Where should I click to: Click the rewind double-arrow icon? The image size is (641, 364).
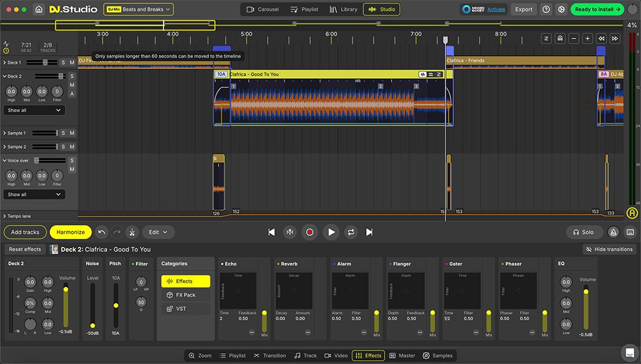[x=601, y=38]
